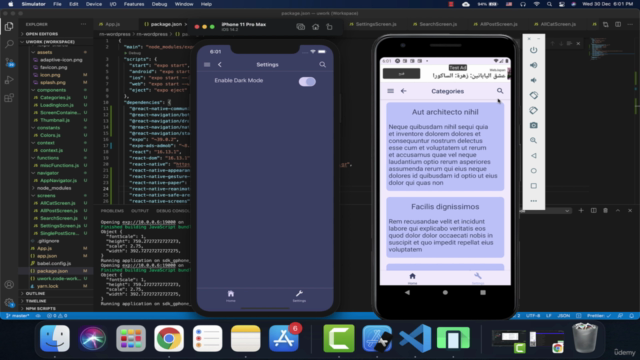Open the Aut architecto nihil category card

coord(445,147)
